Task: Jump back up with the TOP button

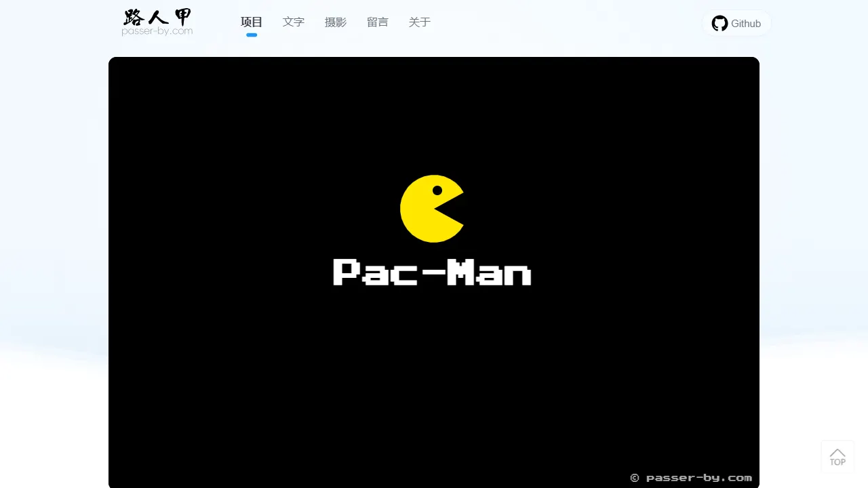Action: tap(837, 457)
